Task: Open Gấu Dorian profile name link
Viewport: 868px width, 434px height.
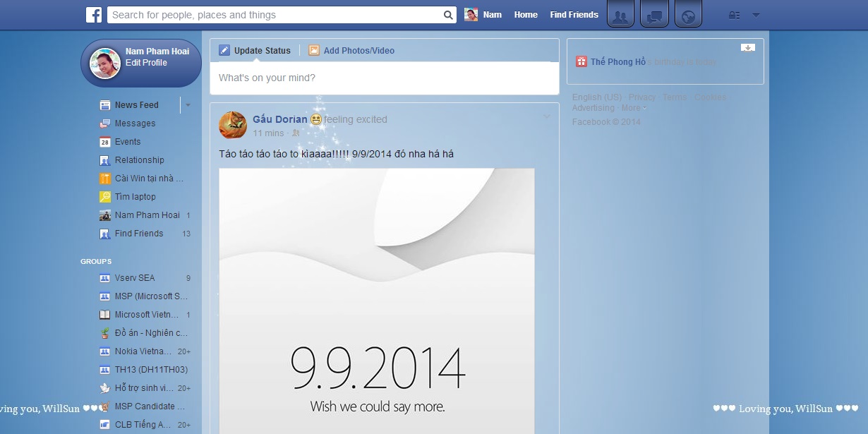Action: click(x=280, y=119)
